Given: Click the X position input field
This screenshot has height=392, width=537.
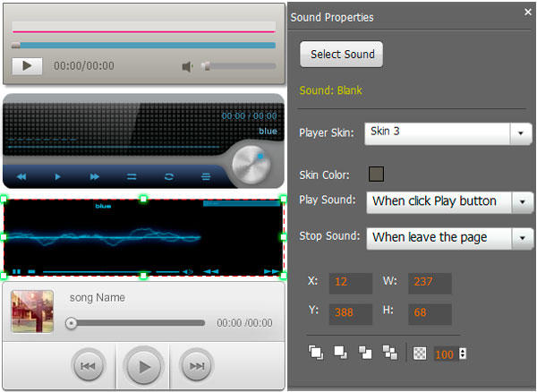Looking at the screenshot, I should coord(350,283).
